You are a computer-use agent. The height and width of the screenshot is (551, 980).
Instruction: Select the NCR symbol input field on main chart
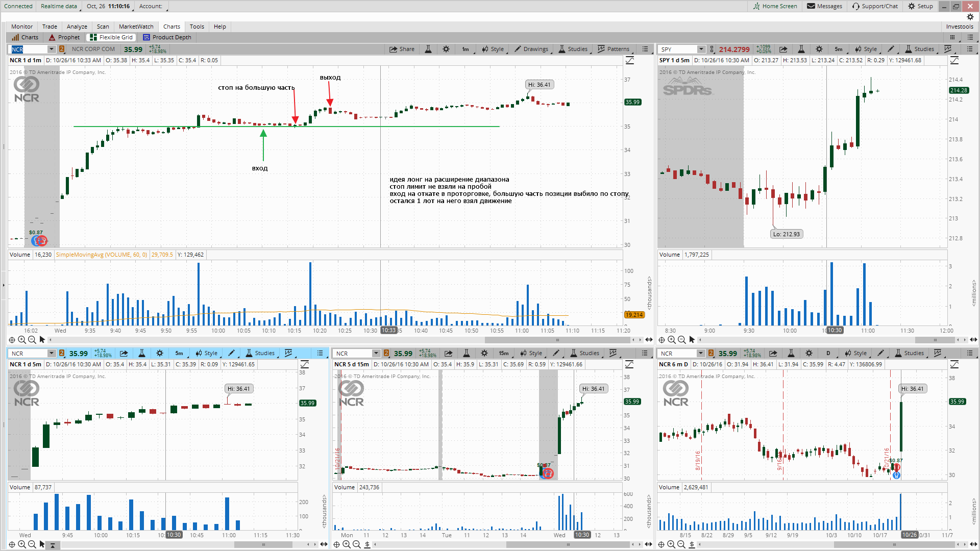pos(29,49)
